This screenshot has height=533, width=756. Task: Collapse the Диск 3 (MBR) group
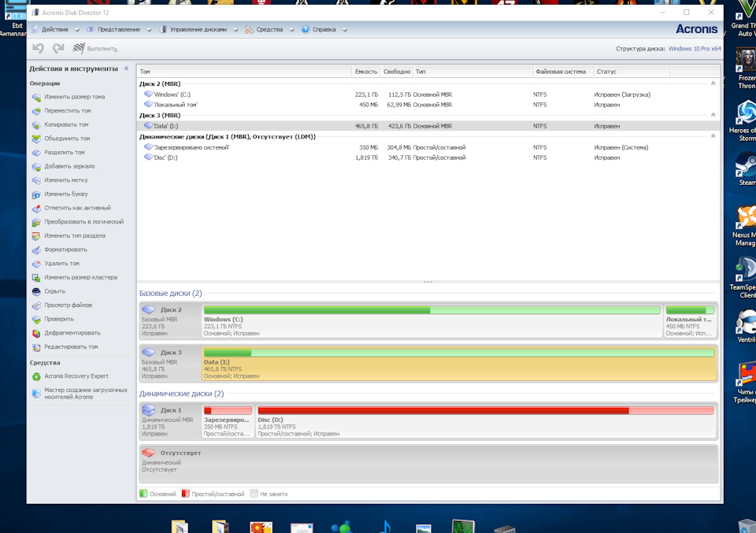[x=713, y=115]
